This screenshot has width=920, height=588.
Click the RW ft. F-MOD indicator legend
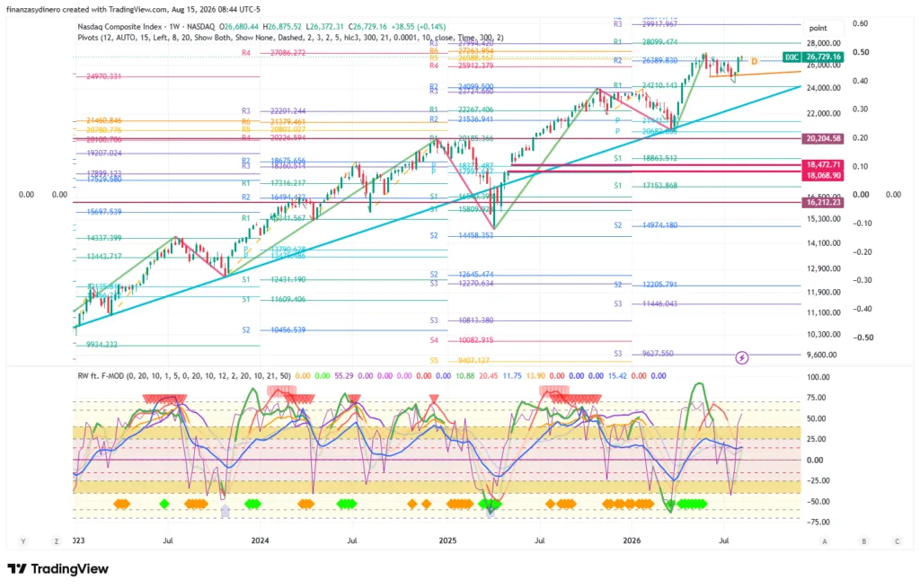pyautogui.click(x=183, y=376)
